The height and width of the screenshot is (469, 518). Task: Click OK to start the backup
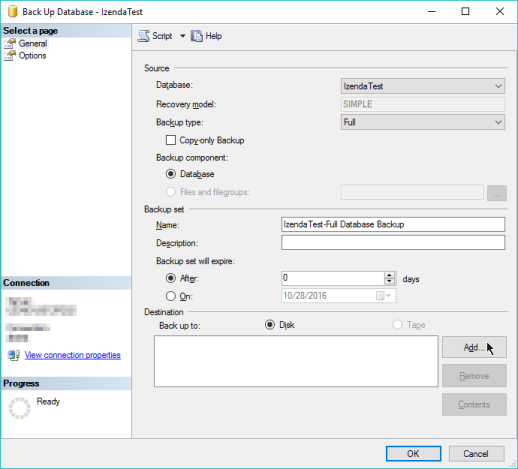pos(413,454)
